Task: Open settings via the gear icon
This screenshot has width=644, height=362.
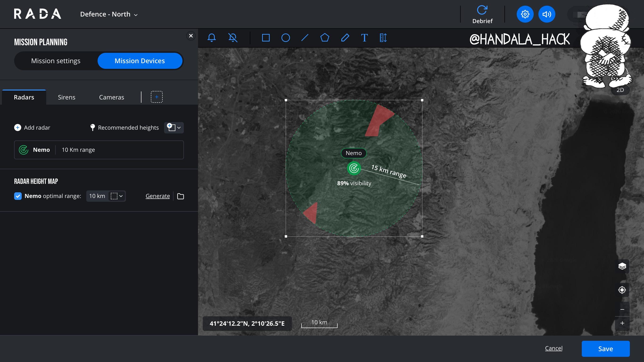Action: tap(525, 14)
